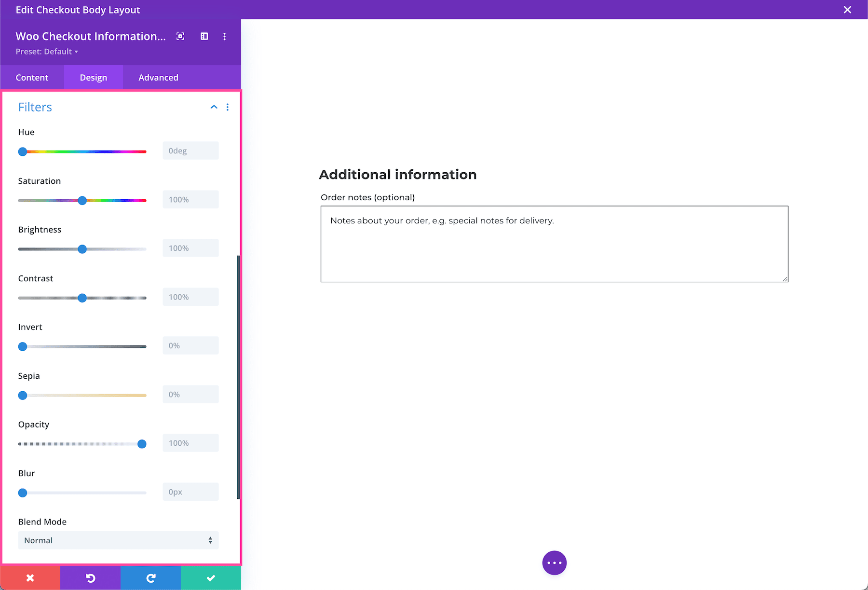This screenshot has width=868, height=590.
Task: Click the red discard changes X button
Action: pyautogui.click(x=30, y=578)
